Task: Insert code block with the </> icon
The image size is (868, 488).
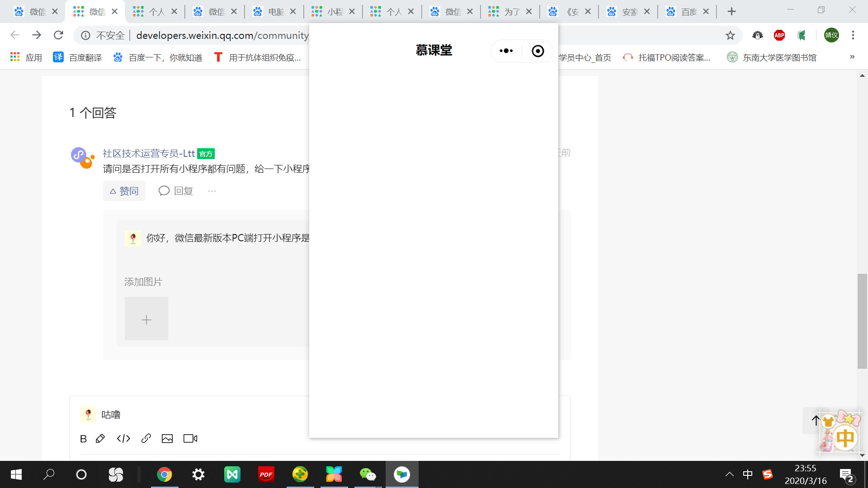Action: [123, 439]
